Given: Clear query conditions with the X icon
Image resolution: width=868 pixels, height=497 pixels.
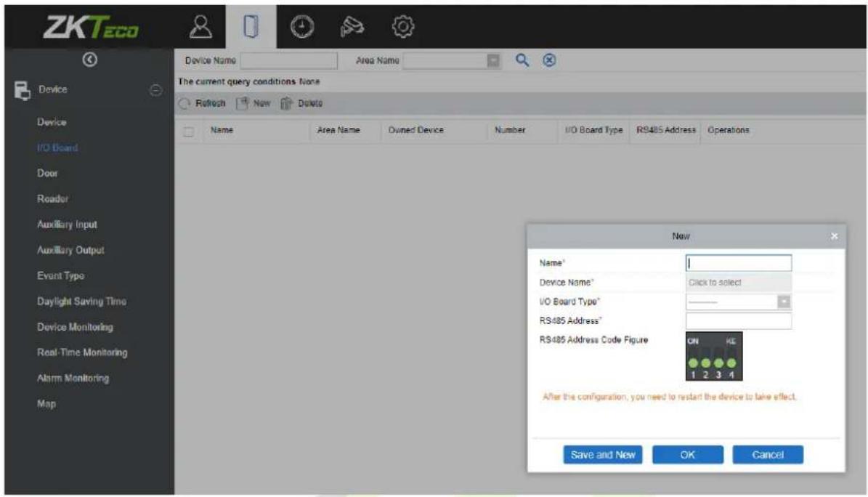Looking at the screenshot, I should point(548,60).
